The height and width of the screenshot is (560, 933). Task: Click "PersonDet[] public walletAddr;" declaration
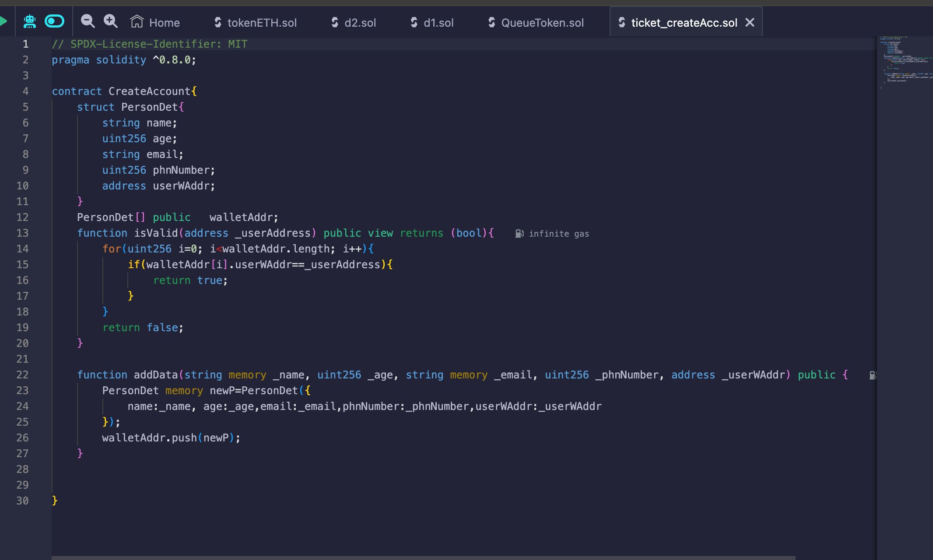pos(178,217)
